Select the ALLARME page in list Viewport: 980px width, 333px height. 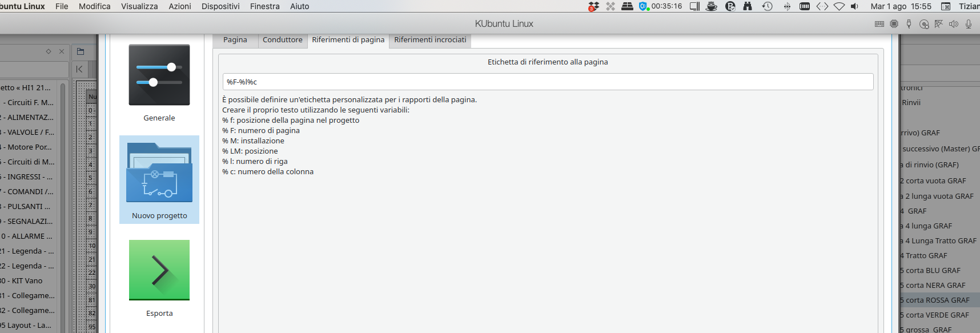pos(27,236)
